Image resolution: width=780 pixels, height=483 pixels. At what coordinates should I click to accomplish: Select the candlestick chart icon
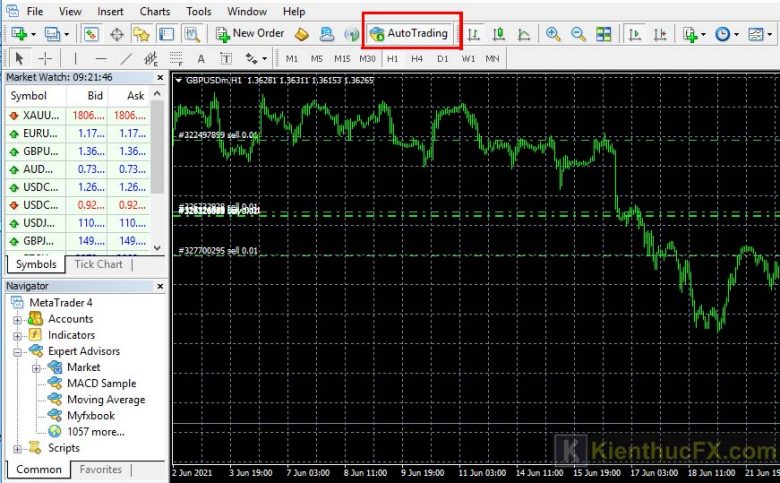pos(498,34)
